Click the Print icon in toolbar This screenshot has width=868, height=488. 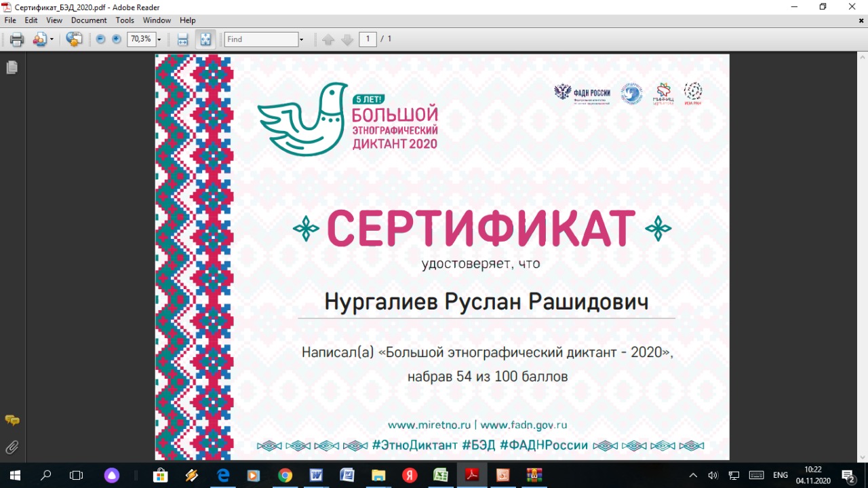coord(17,39)
